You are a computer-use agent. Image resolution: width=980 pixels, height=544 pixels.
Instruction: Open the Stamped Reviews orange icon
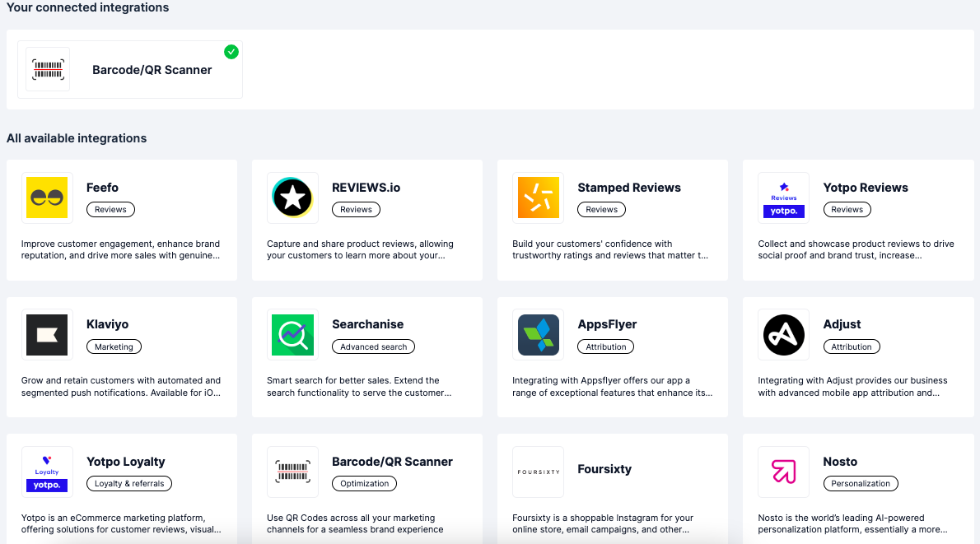538,198
